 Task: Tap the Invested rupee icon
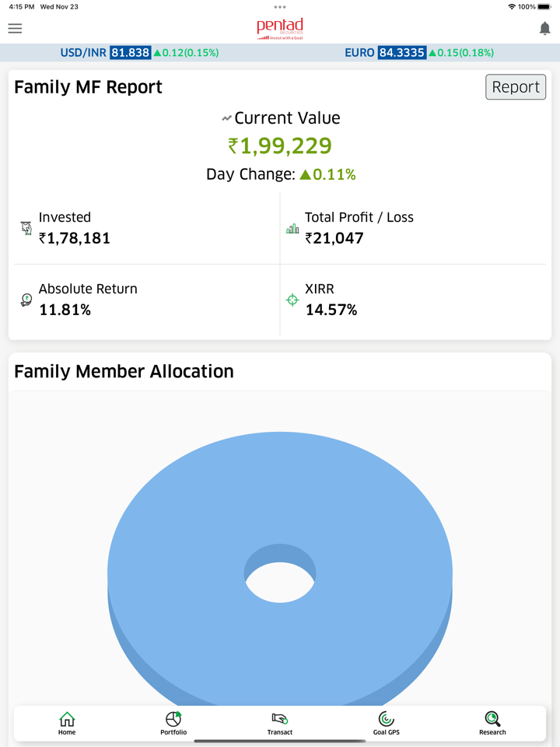[26, 229]
